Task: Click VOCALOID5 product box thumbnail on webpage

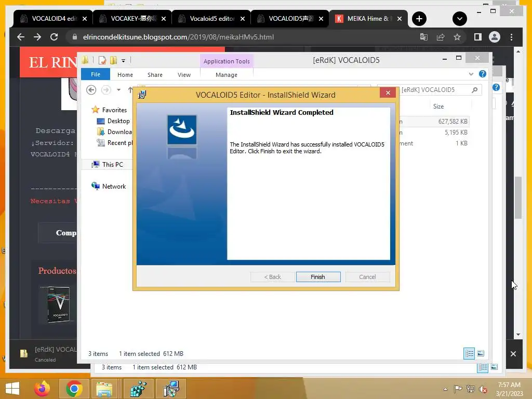Action: coord(59,304)
